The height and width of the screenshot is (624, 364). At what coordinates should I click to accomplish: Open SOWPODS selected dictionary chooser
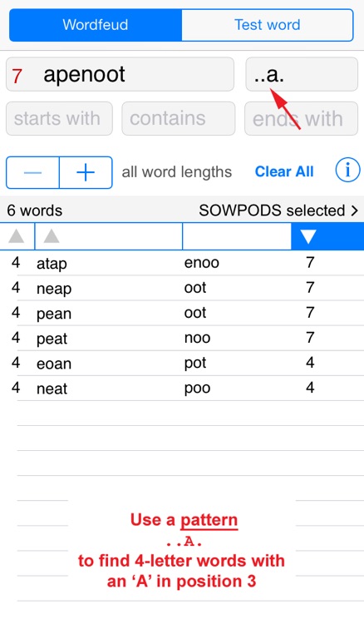(x=278, y=210)
